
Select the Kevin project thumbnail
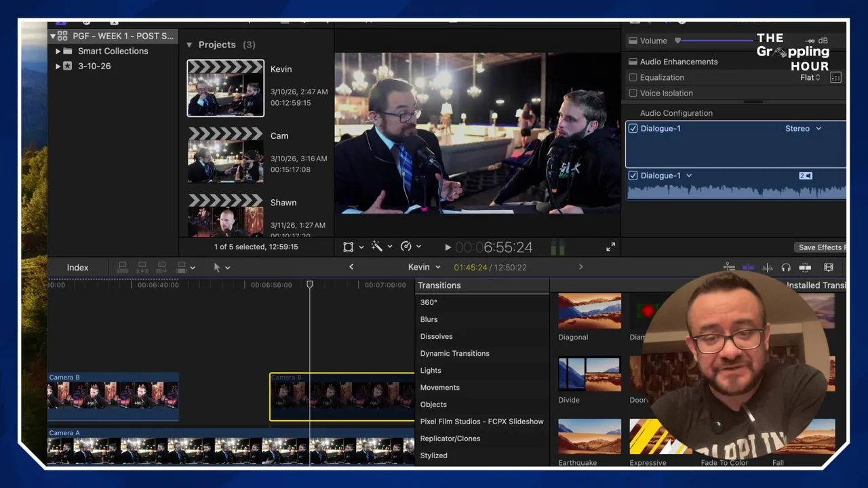pos(225,88)
